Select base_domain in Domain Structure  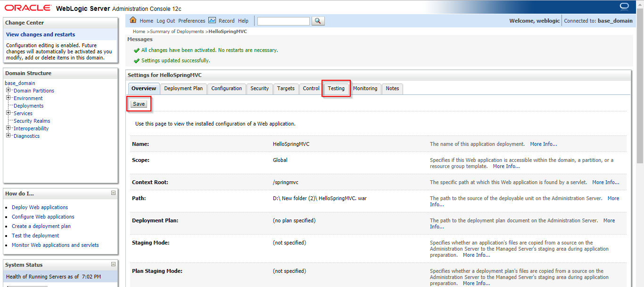click(20, 83)
